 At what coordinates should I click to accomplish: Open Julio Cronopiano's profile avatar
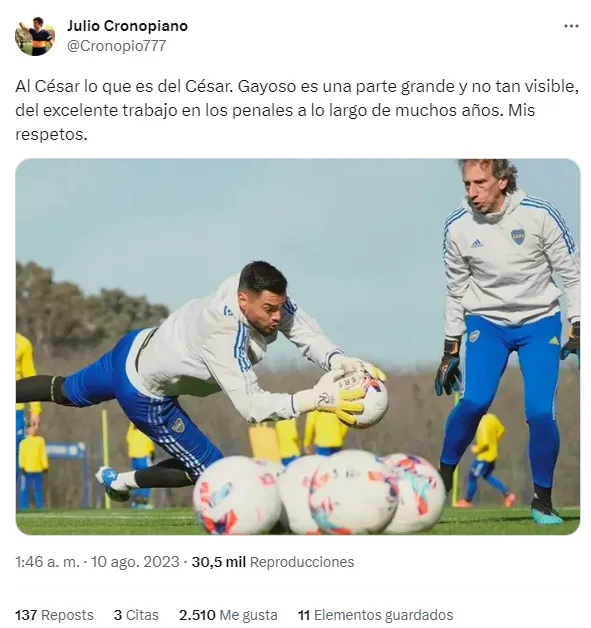[35, 36]
